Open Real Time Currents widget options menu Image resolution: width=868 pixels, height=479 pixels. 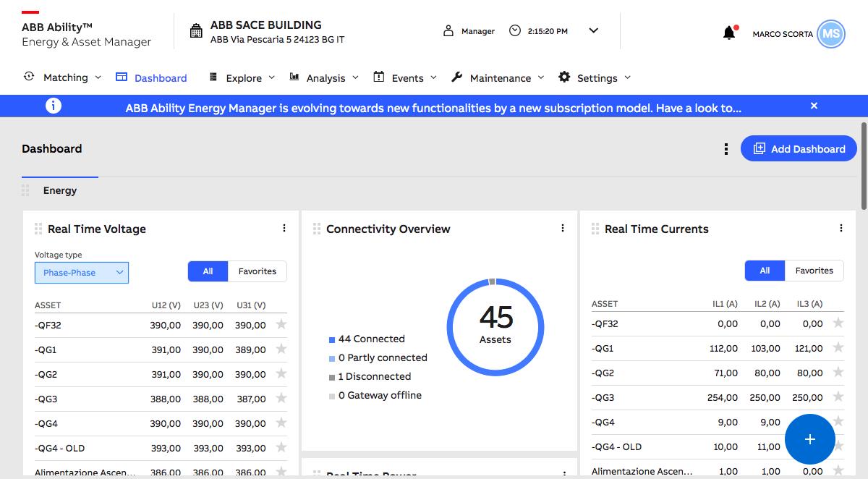841,228
